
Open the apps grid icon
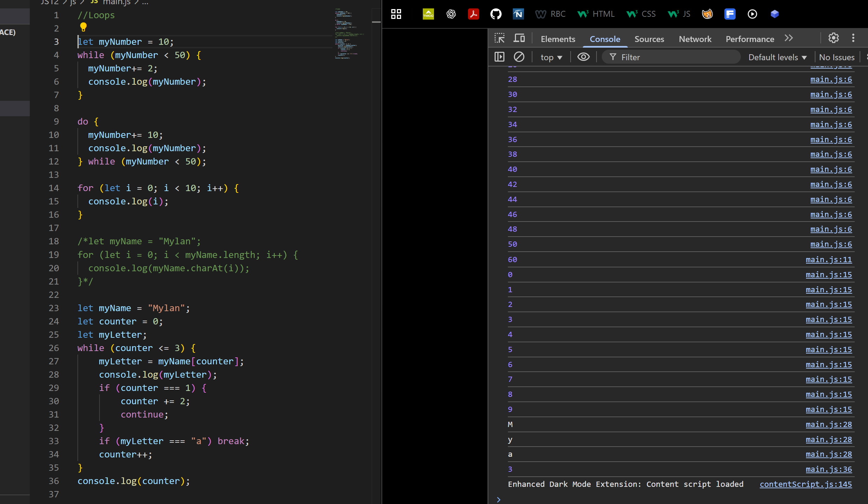(396, 14)
